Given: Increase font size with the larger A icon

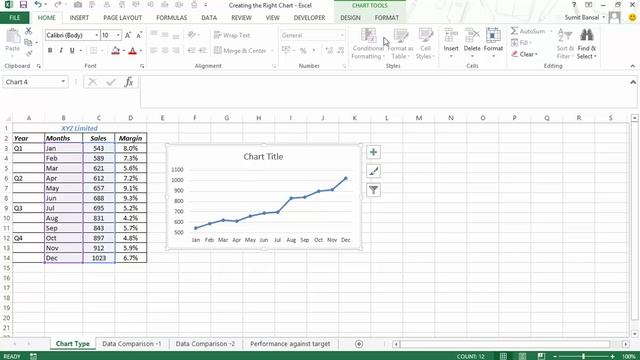Looking at the screenshot, I should tap(128, 36).
